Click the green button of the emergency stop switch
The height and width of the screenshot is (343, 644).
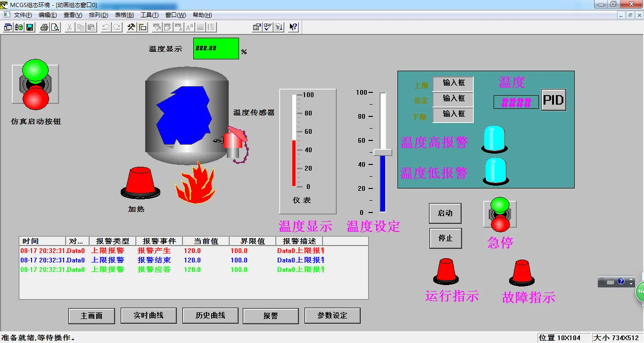point(499,205)
